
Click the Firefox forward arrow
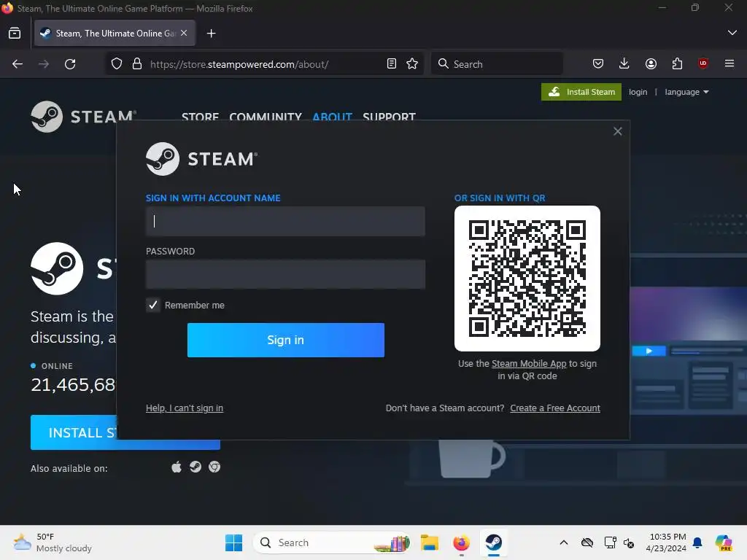[x=44, y=64]
